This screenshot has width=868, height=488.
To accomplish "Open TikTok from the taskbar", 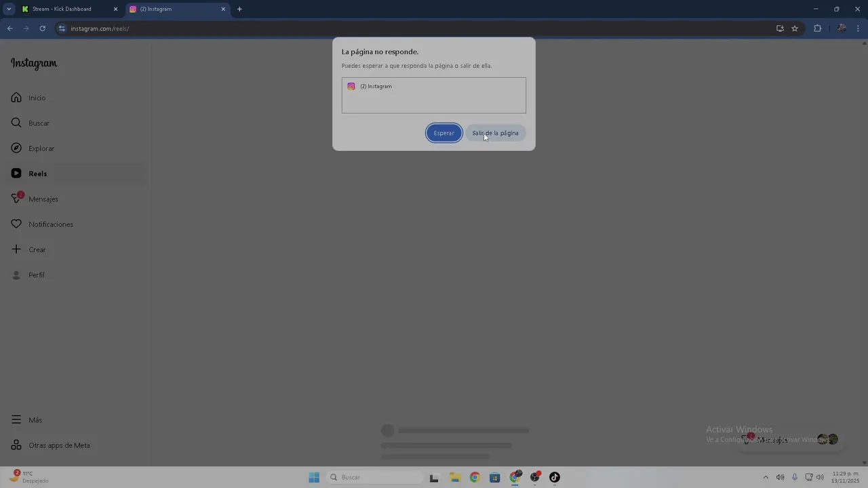I will click(x=555, y=477).
